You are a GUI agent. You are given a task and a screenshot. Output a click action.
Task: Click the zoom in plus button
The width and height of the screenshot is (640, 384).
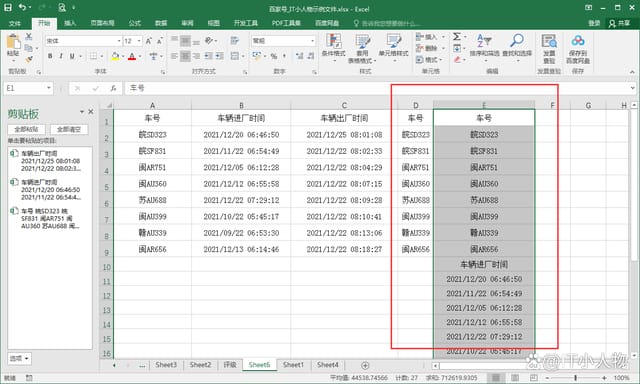tap(604, 378)
